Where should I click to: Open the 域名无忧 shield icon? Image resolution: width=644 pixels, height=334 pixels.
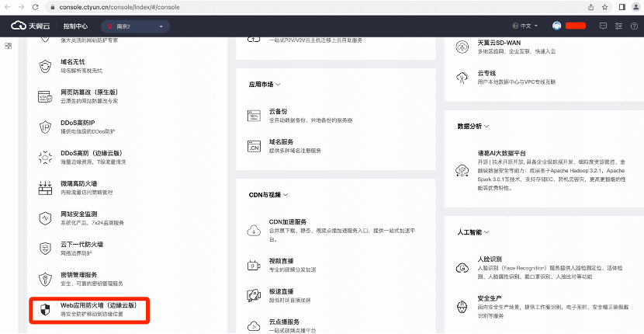point(45,66)
